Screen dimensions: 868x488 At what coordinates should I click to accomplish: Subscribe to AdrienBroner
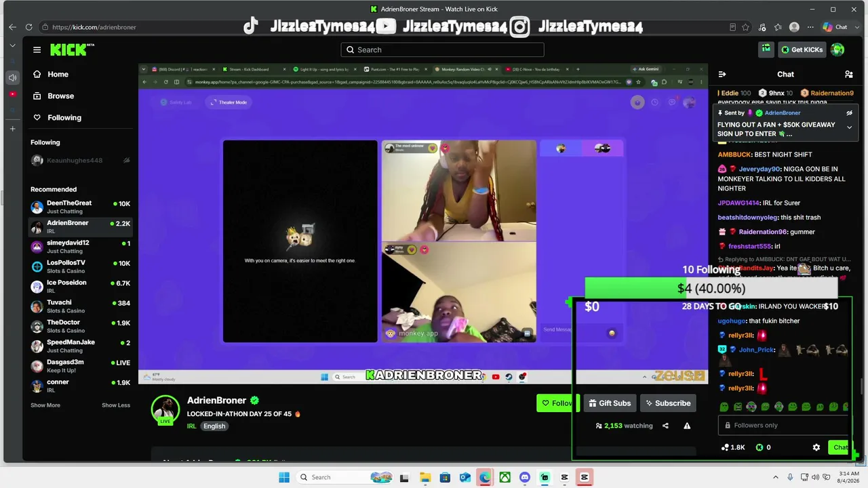(x=668, y=403)
